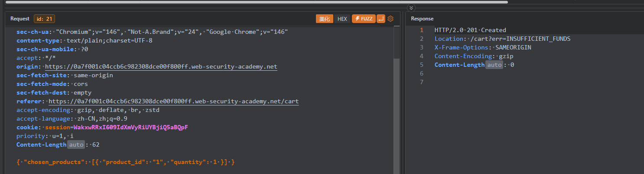Click the HTTP/2.0 201 Created status line
The width and height of the screenshot is (644, 174).
click(x=470, y=30)
